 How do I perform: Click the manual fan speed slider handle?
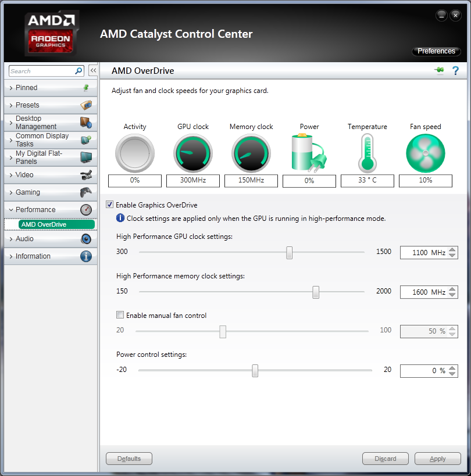(223, 331)
